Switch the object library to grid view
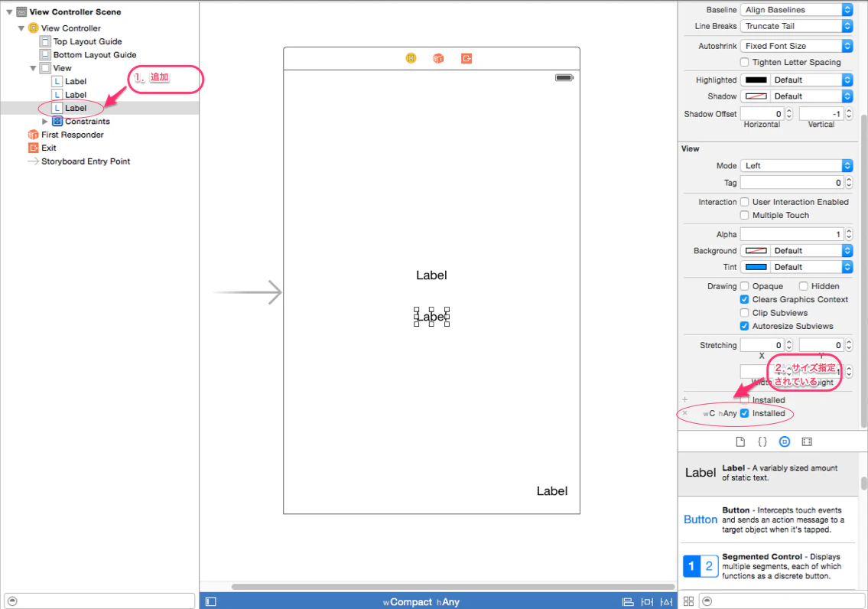Screen dimensions: 868x609 click(x=688, y=601)
